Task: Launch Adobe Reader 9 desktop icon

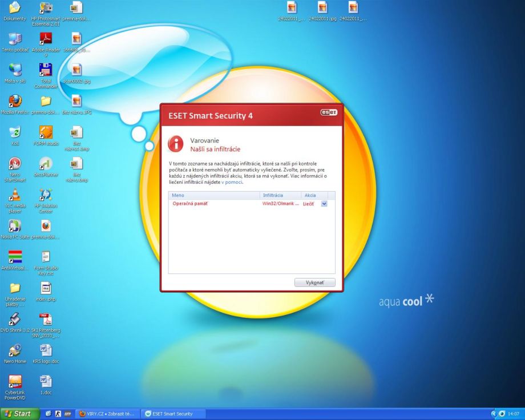Action: point(46,39)
